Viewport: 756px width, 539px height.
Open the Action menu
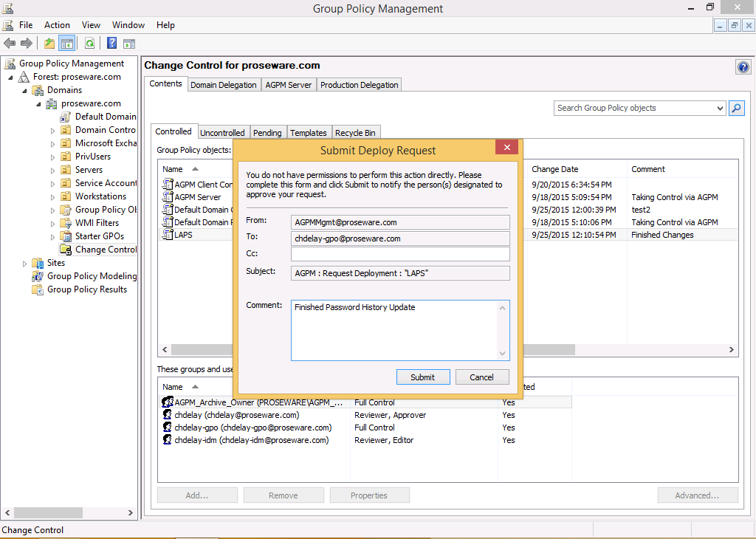57,25
